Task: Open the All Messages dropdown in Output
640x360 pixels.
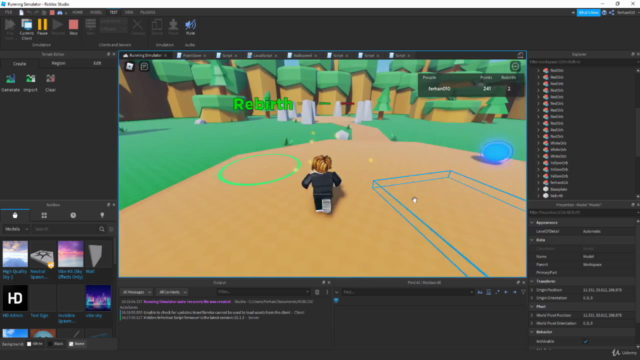Action: 137,292
